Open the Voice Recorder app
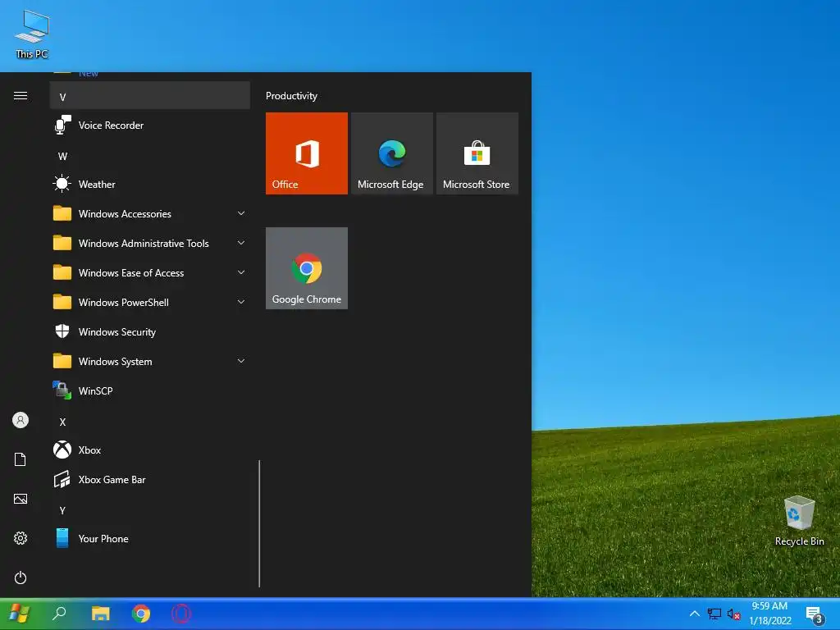840x630 pixels. point(150,126)
